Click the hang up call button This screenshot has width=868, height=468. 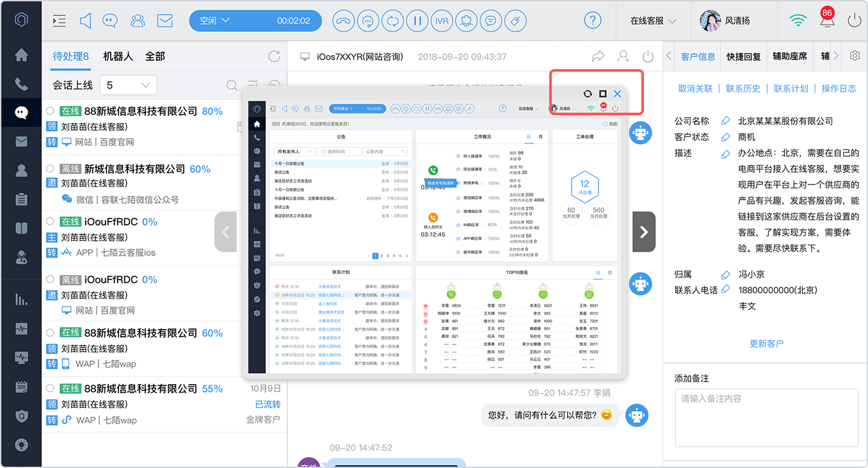coord(344,20)
